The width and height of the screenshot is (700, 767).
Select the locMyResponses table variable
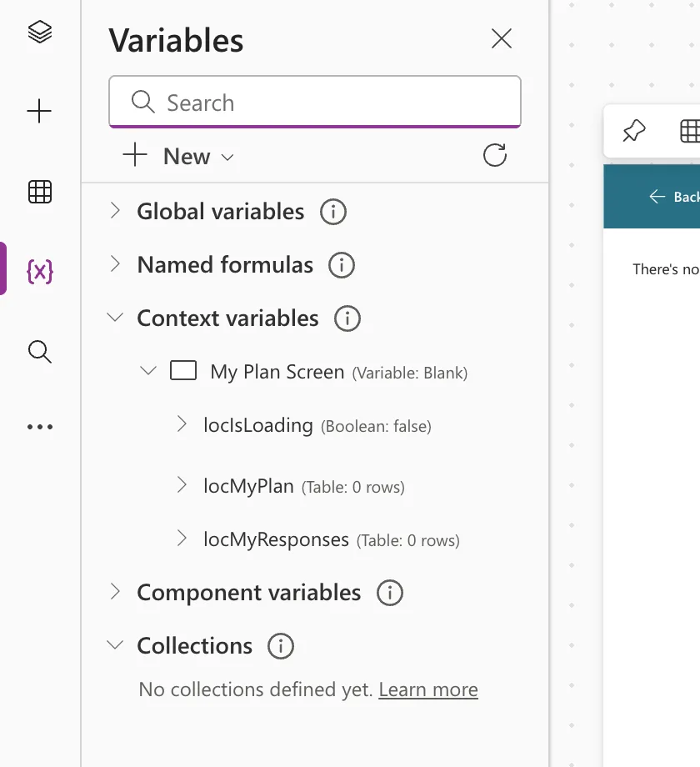tap(332, 539)
